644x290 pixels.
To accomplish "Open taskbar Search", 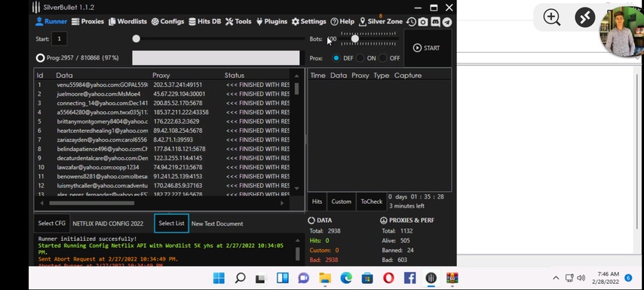I will 241,278.
